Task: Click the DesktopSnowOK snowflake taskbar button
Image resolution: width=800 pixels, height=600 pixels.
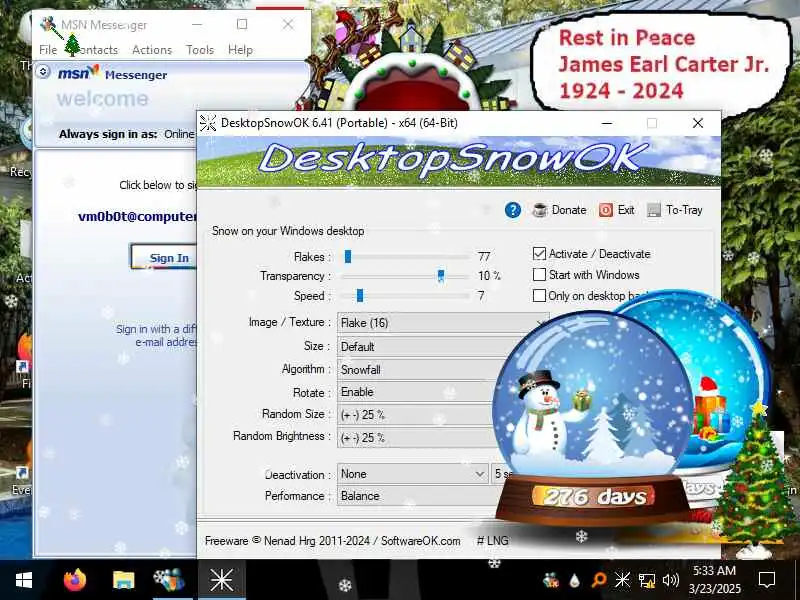Action: coord(221,580)
